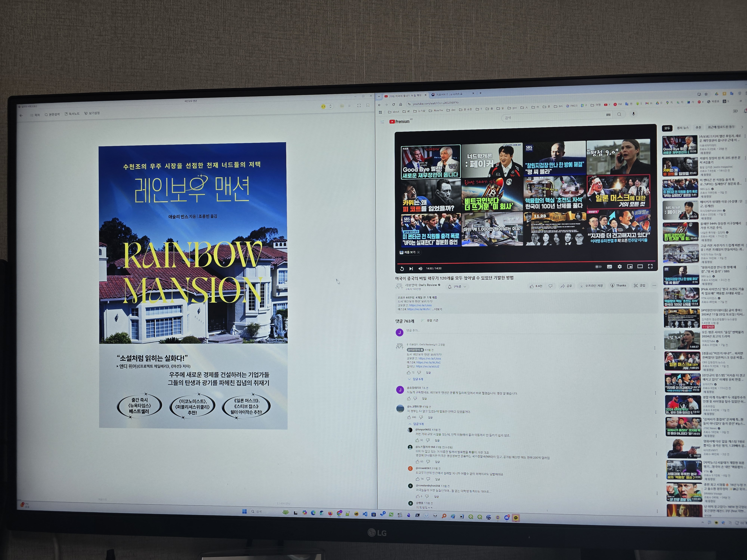Switch video to miniplayer mode
The width and height of the screenshot is (747, 560).
630,267
